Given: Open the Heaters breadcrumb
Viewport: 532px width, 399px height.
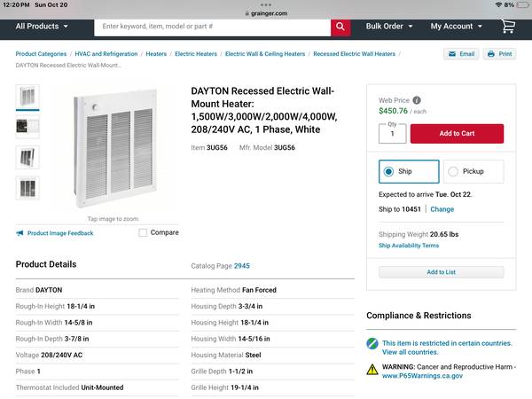Looking at the screenshot, I should click(156, 53).
